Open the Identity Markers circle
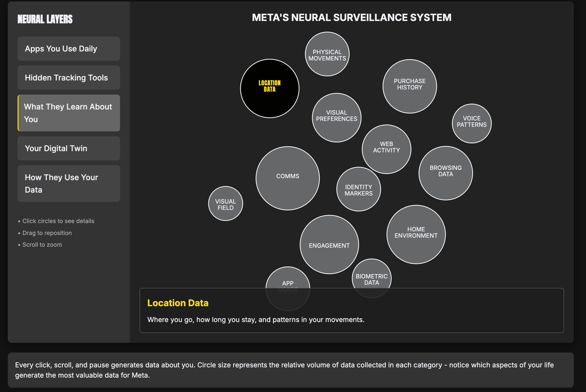 [359, 189]
